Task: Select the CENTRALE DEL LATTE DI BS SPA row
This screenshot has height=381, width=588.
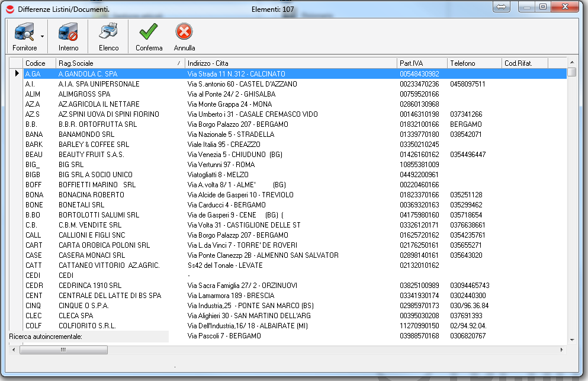Action: coord(110,296)
